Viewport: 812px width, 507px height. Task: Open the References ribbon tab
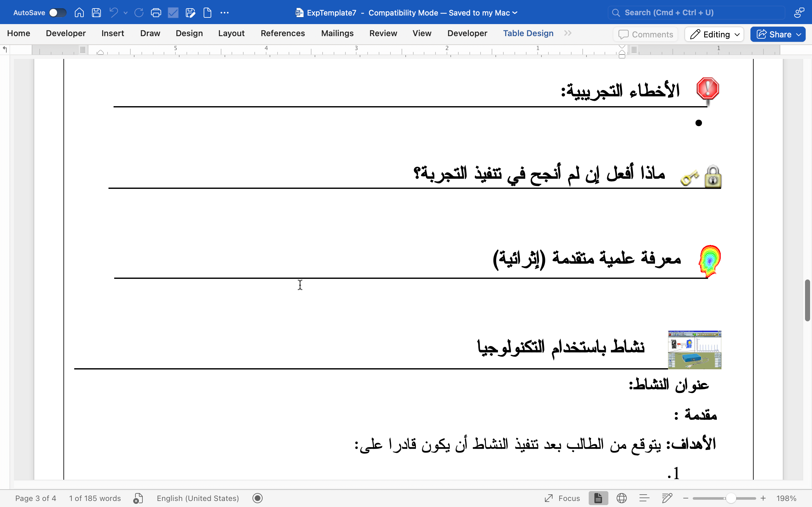283,33
